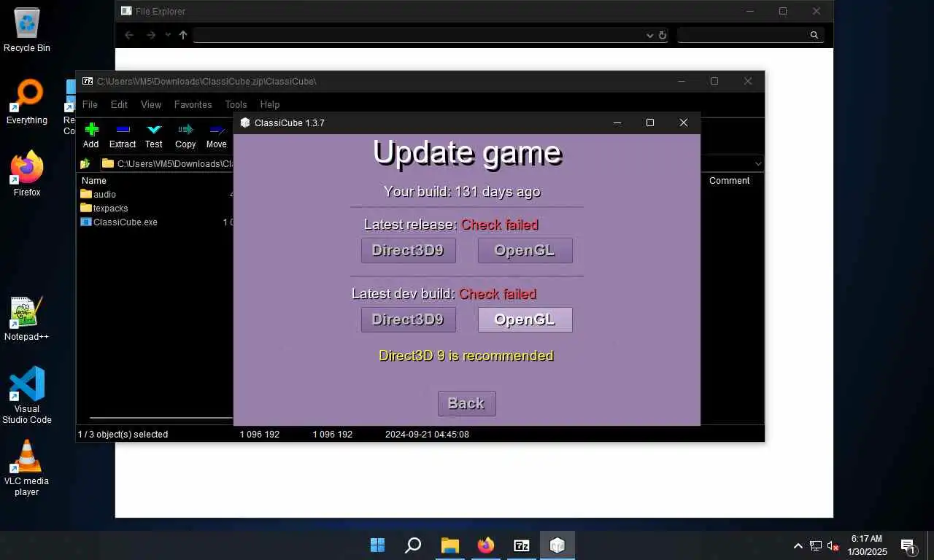Open the View menu in 7-Zip
Image resolution: width=934 pixels, height=560 pixels.
[151, 104]
